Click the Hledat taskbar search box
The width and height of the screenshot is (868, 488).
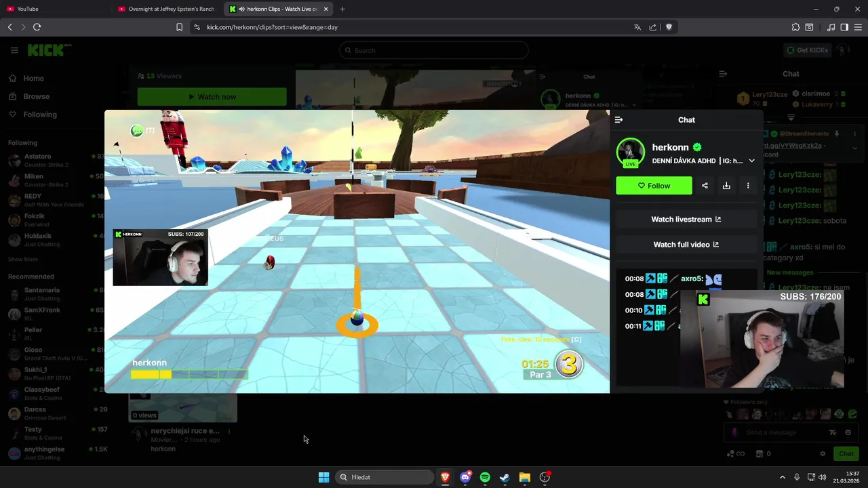pyautogui.click(x=384, y=477)
